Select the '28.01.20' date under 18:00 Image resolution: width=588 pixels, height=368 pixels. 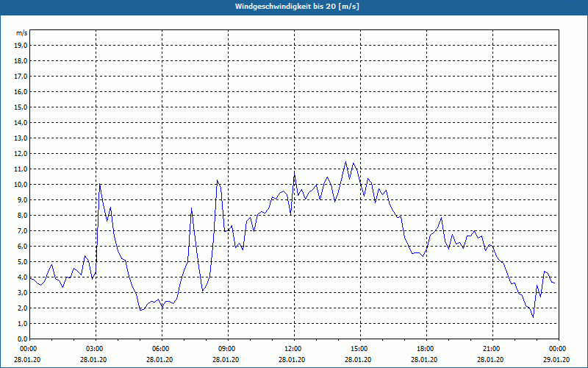pyautogui.click(x=424, y=360)
